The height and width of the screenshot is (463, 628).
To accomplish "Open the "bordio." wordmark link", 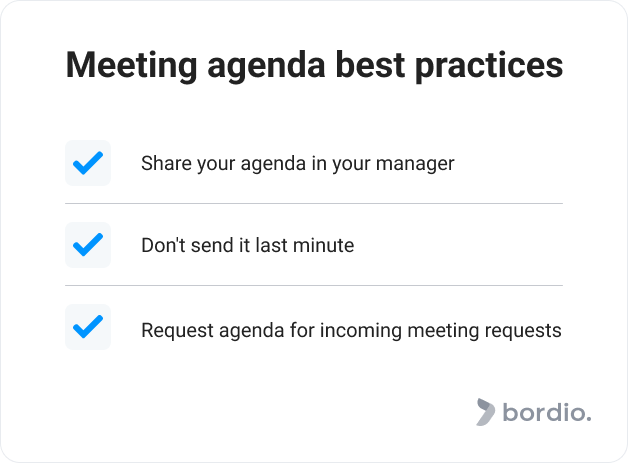I will tap(547, 412).
